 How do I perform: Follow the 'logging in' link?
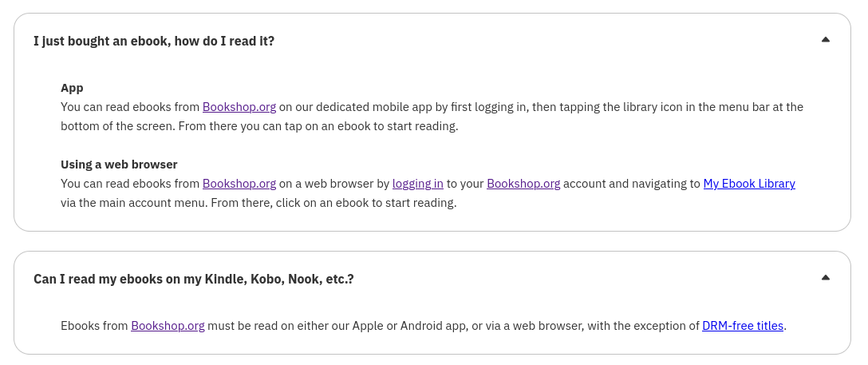tap(418, 184)
